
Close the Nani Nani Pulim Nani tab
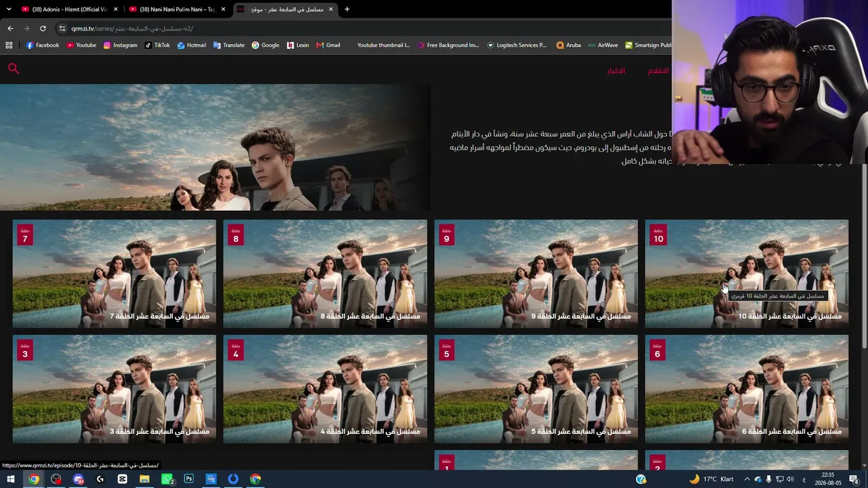223,9
